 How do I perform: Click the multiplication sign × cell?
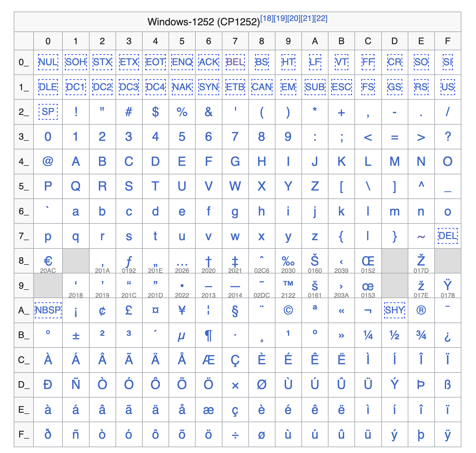point(235,385)
